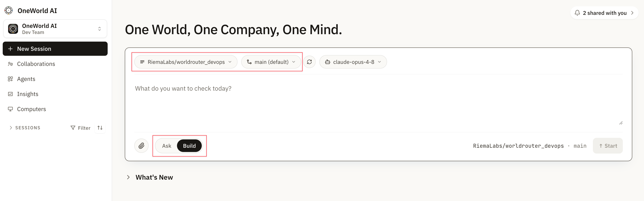Open the OneWorld AI Dev Team switcher
The image size is (644, 201).
[x=55, y=29]
